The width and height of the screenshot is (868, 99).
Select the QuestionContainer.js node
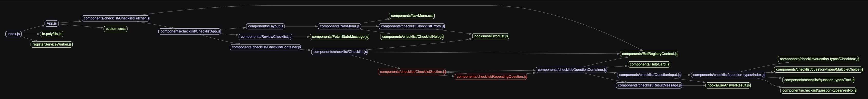571,70
